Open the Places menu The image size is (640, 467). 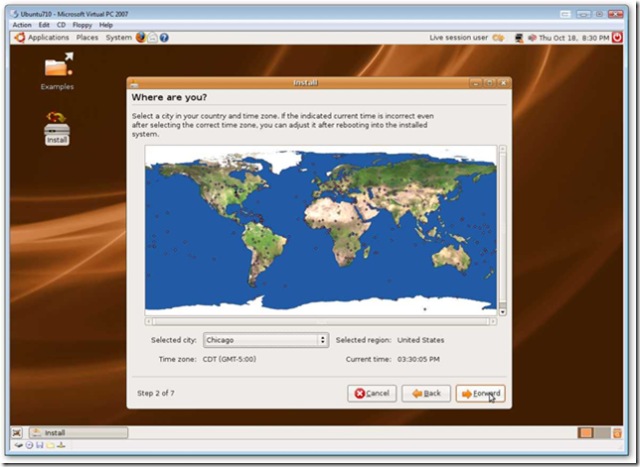point(87,37)
